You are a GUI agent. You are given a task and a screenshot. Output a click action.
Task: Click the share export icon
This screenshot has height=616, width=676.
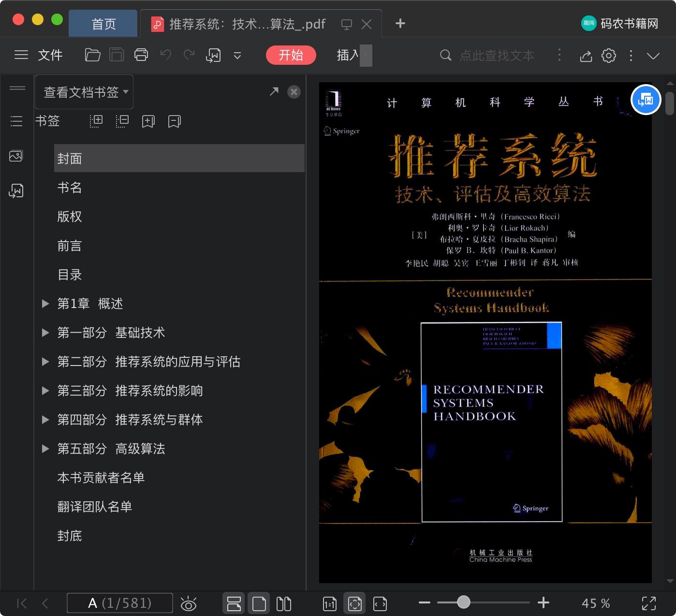[x=586, y=56]
